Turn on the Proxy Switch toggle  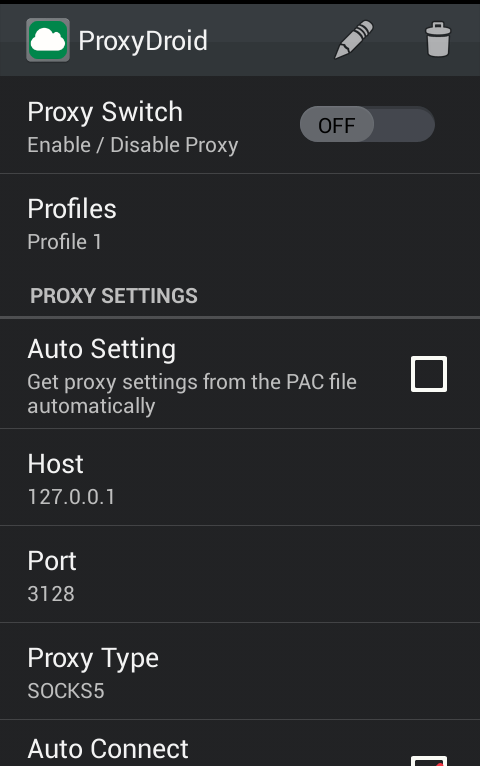click(367, 125)
